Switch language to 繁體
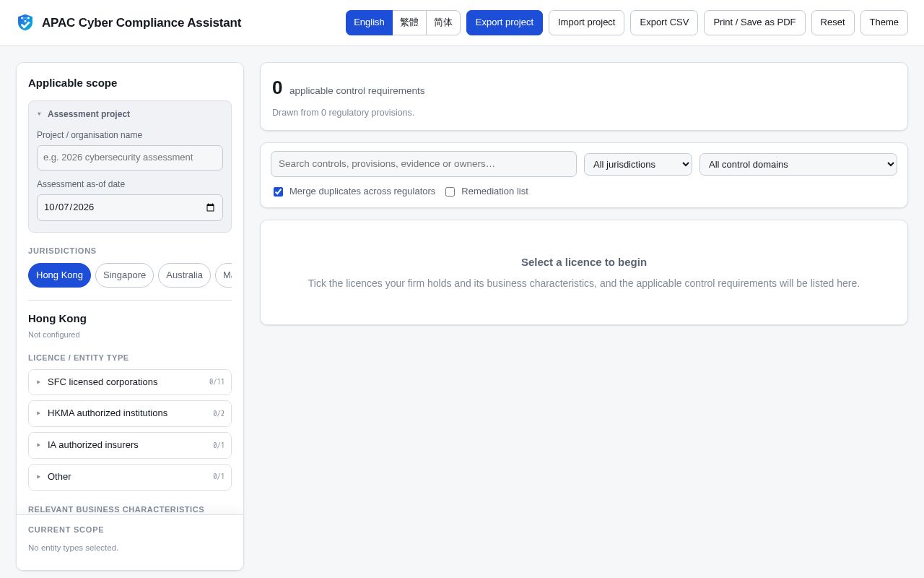Screen dimensions: 924x578 point(409,22)
